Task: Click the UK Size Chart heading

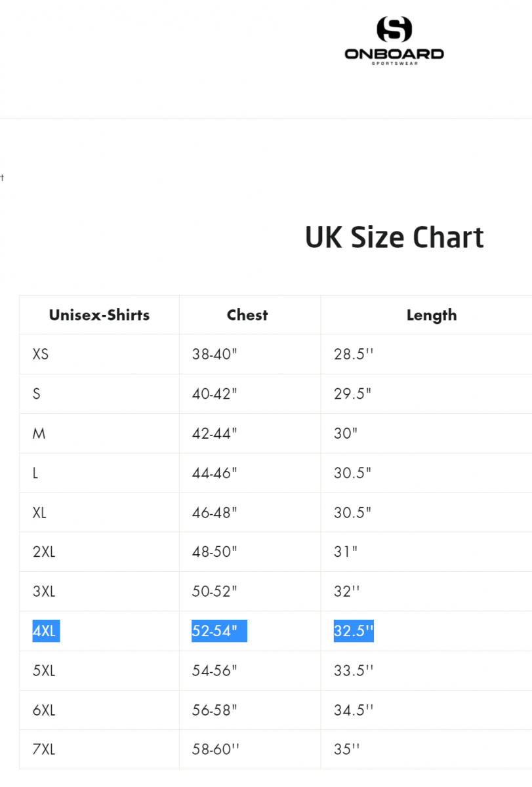Action: 394,237
